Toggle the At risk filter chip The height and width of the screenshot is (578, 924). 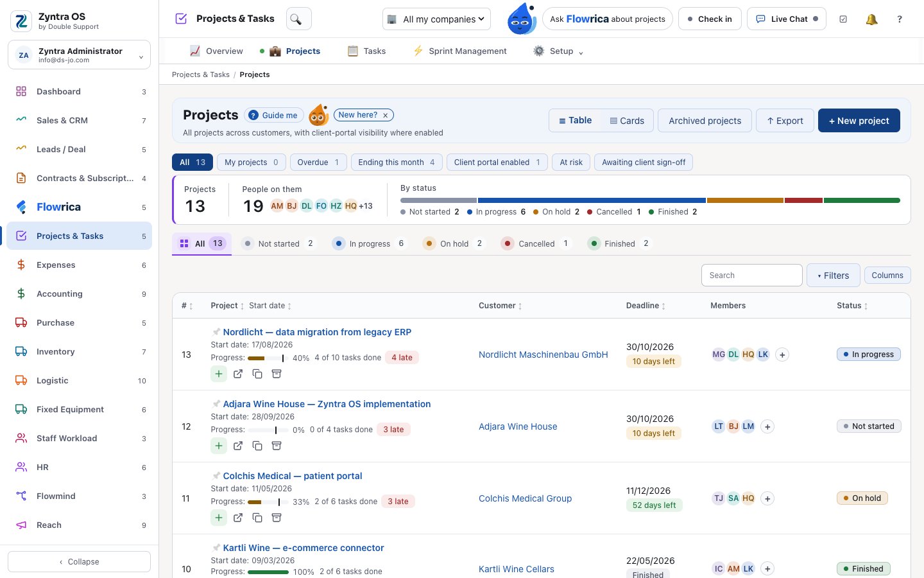coord(571,162)
